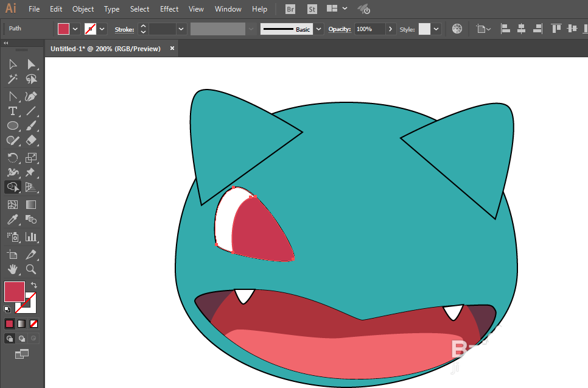Expand the stroke weight dropdown
This screenshot has width=588, height=388.
click(x=181, y=29)
